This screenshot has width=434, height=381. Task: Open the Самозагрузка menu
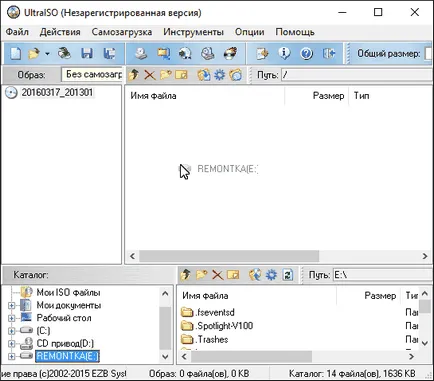(122, 32)
